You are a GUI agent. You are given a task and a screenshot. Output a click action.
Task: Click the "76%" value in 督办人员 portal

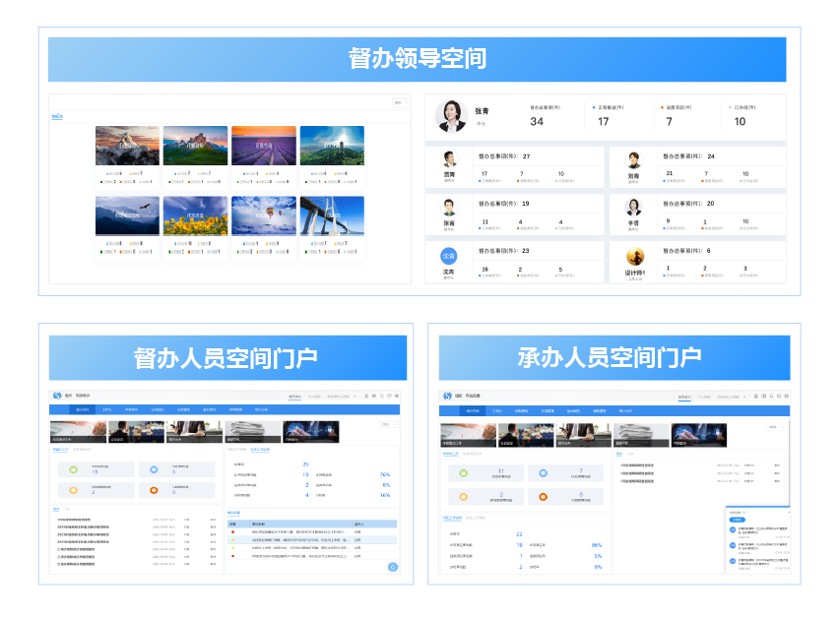(x=385, y=474)
